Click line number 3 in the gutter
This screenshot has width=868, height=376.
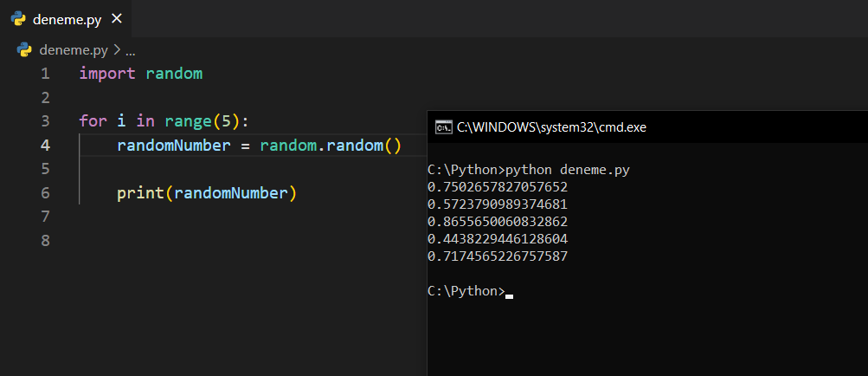tap(45, 120)
